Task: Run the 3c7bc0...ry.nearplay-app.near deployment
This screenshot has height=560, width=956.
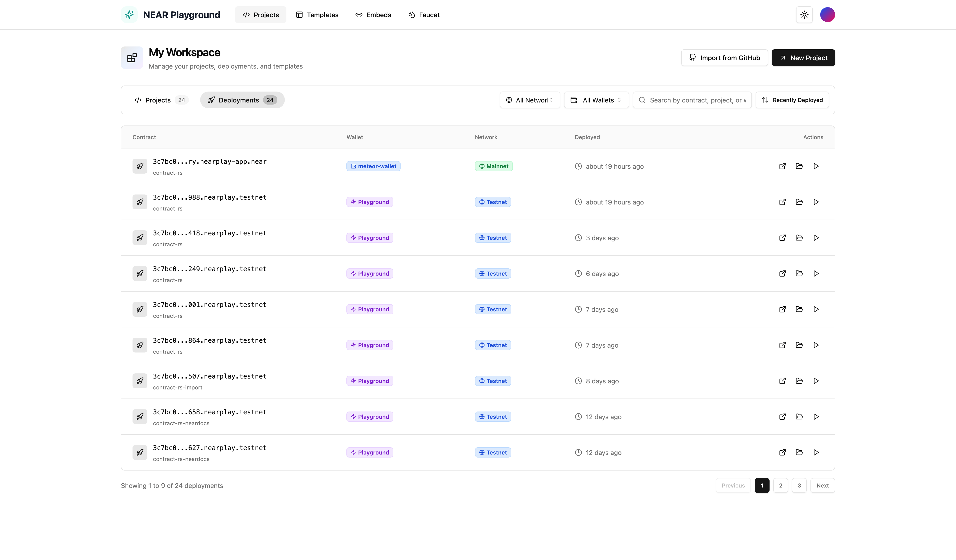Action: (816, 166)
